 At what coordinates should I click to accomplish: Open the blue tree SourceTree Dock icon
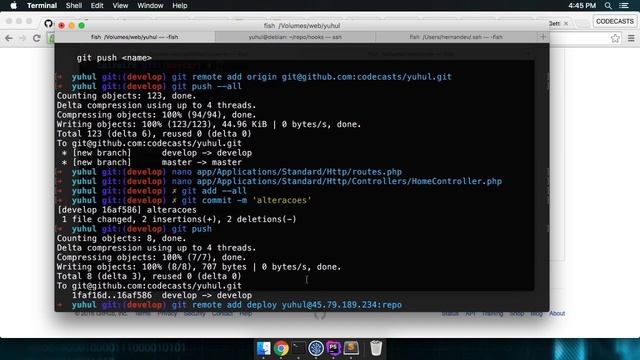316,348
